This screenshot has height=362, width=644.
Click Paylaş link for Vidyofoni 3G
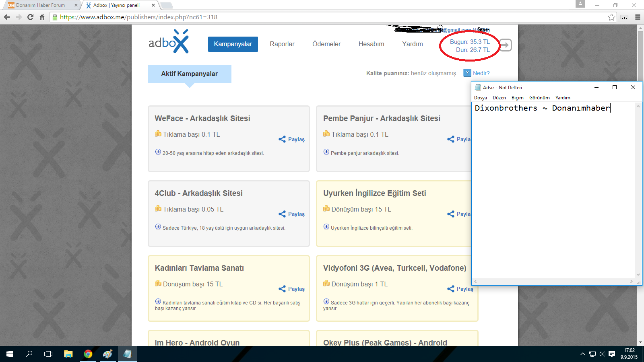465,289
